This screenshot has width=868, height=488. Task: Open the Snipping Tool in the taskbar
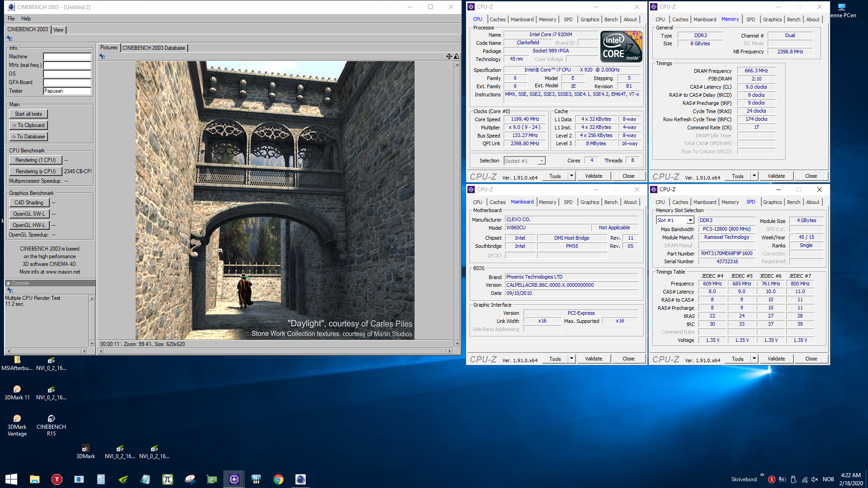tap(189, 479)
